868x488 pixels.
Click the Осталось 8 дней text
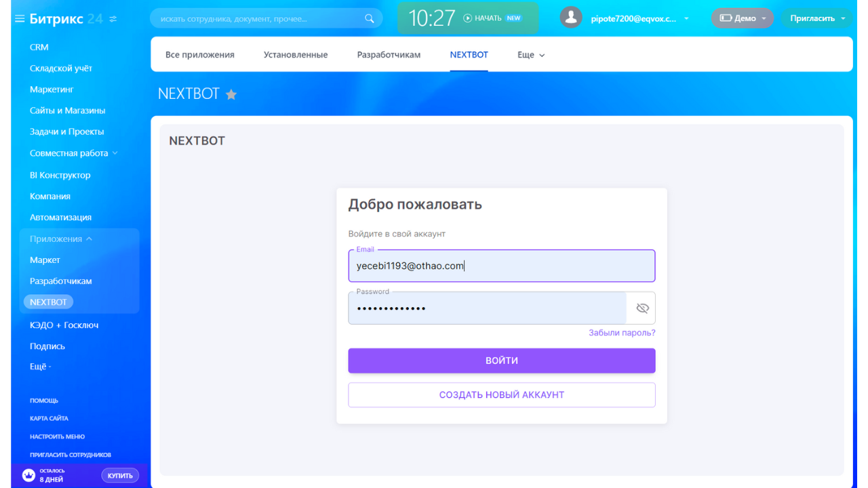point(52,475)
